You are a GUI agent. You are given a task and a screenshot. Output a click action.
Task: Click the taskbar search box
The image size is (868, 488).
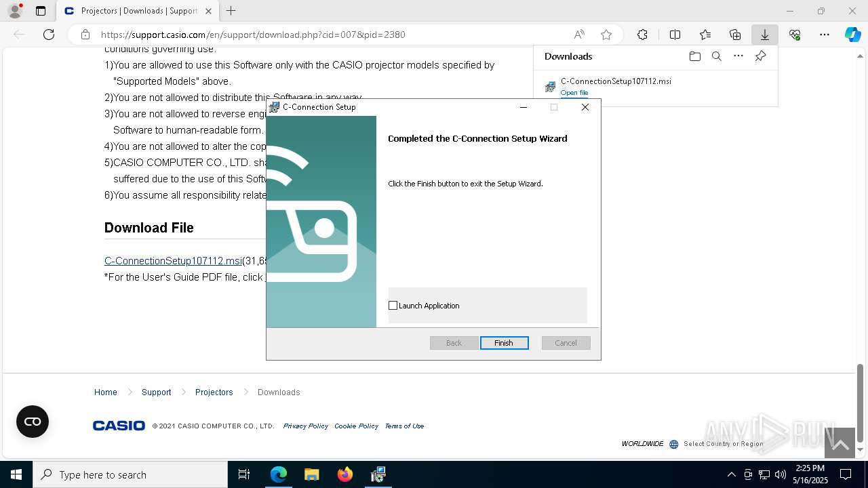click(x=130, y=474)
